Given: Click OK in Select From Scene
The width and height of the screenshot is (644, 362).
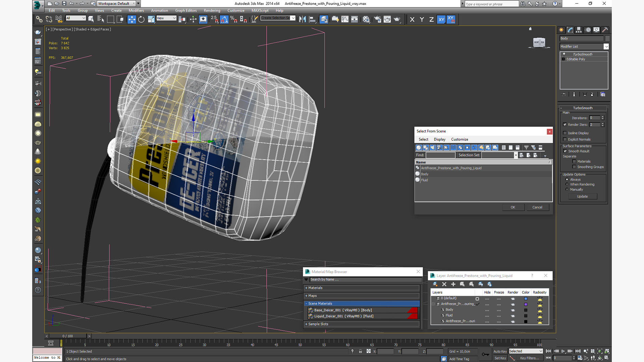Looking at the screenshot, I should pyautogui.click(x=513, y=207).
